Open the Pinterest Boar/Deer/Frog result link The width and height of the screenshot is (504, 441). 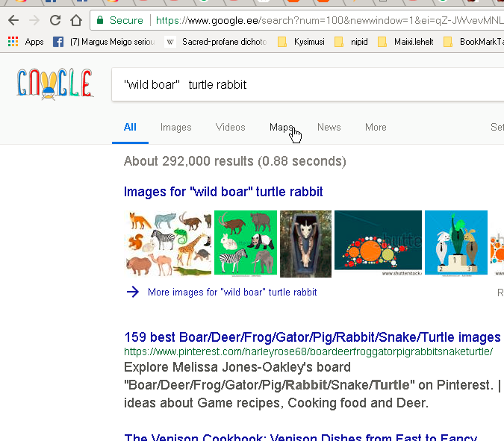(311, 337)
